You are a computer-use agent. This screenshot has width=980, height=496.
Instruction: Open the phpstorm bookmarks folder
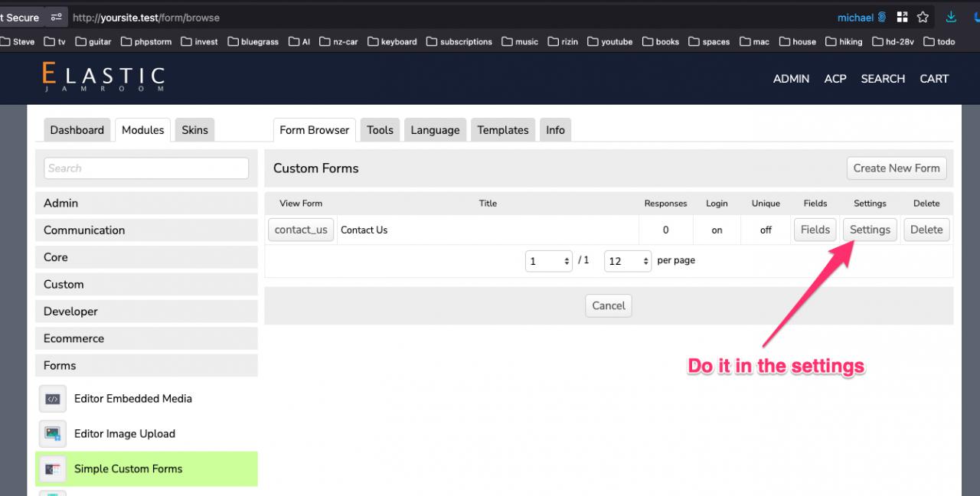click(x=146, y=41)
